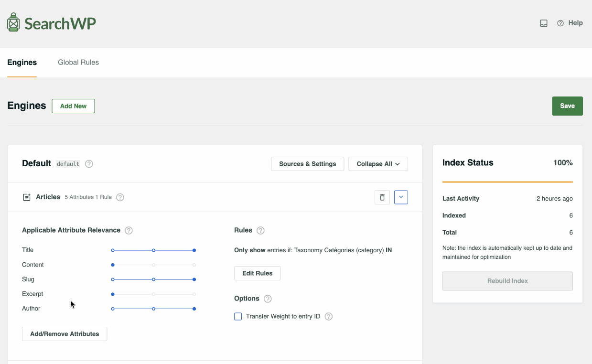Image resolution: width=592 pixels, height=364 pixels.
Task: Click the Index Status progress bar
Action: (507, 182)
